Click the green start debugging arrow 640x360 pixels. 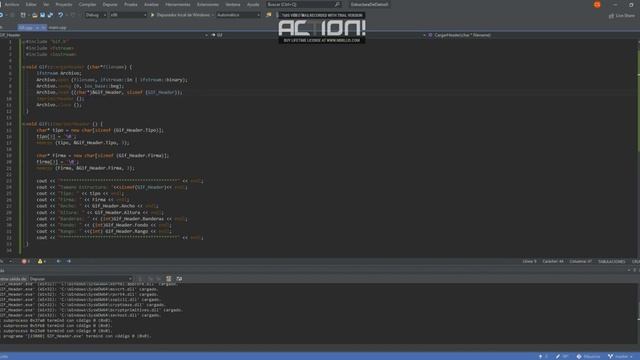pos(153,15)
